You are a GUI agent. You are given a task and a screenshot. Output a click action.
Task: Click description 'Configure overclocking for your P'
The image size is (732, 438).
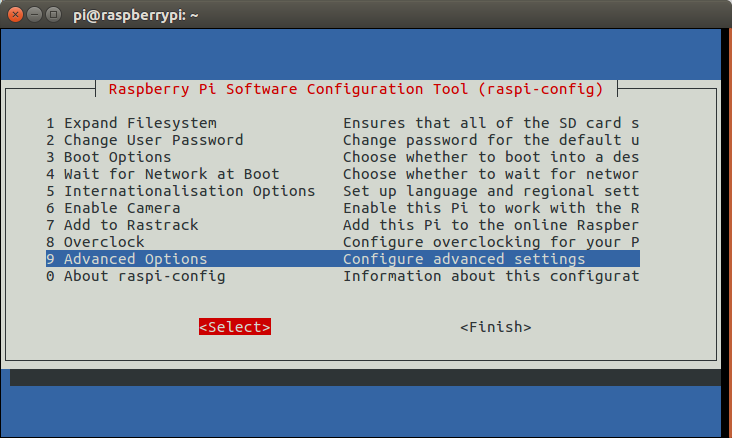click(x=491, y=242)
